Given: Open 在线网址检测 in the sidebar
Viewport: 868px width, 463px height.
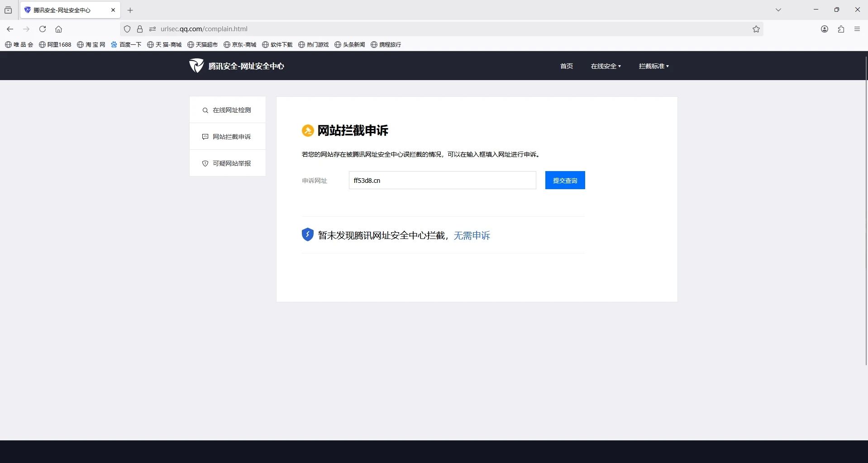Looking at the screenshot, I should 228,110.
